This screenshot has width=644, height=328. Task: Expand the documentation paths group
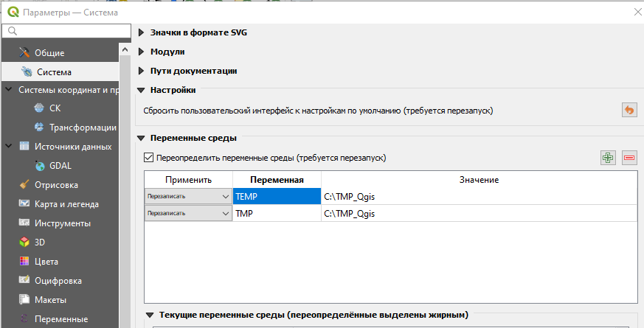click(x=142, y=71)
